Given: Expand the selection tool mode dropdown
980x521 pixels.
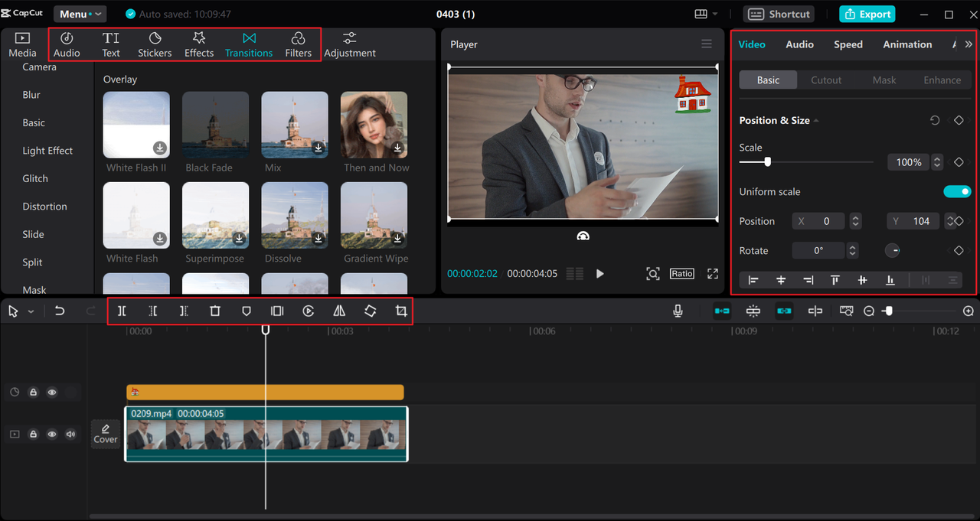Looking at the screenshot, I should [31, 312].
